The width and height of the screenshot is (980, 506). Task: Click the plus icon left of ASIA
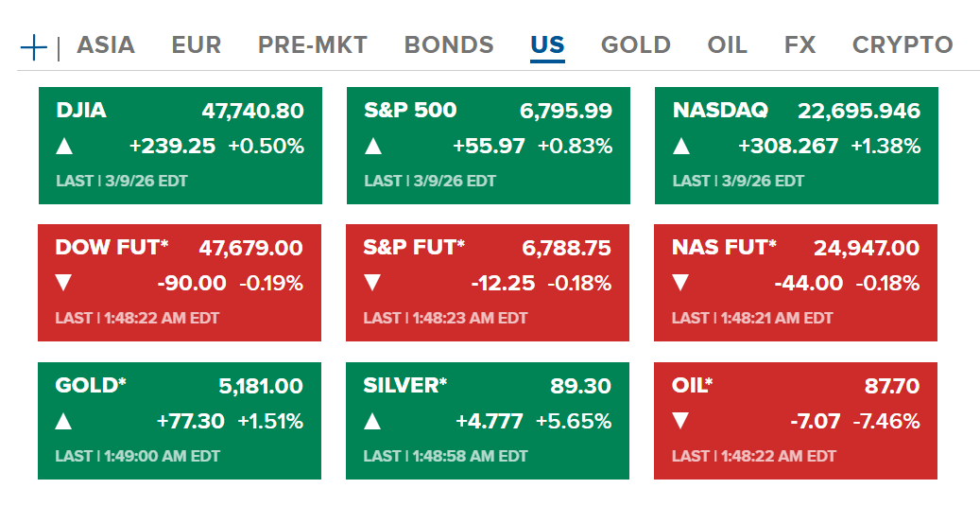(x=33, y=46)
